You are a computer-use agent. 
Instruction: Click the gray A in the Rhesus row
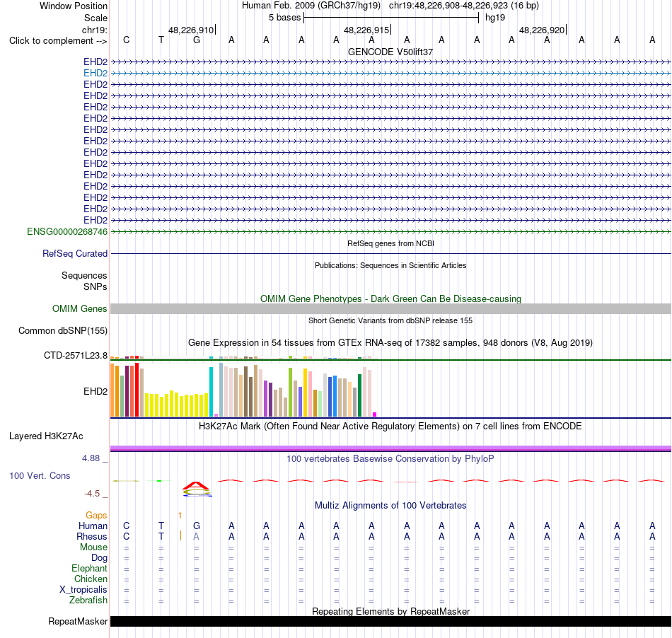pos(196,536)
